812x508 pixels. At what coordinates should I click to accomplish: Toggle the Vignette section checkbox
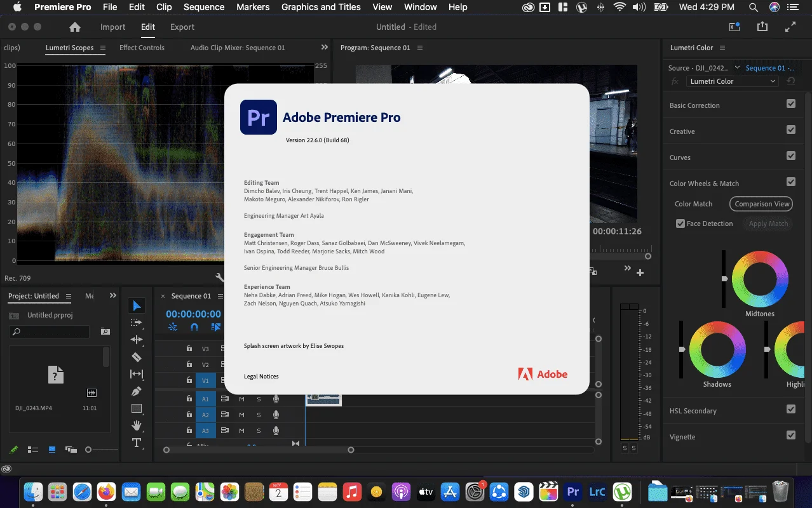pos(791,436)
